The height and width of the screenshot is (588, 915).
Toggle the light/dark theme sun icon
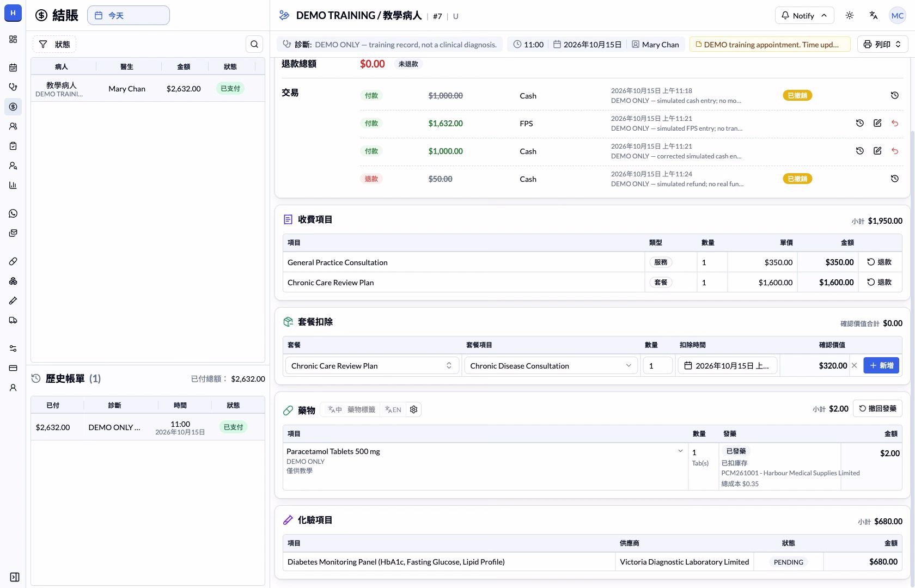pos(850,15)
